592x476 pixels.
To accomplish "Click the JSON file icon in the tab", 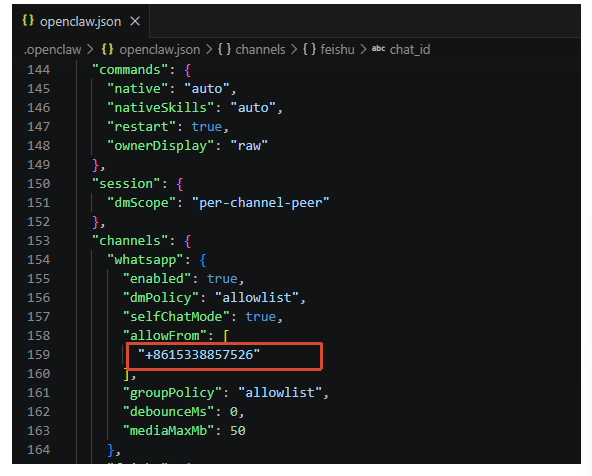I will [x=28, y=20].
